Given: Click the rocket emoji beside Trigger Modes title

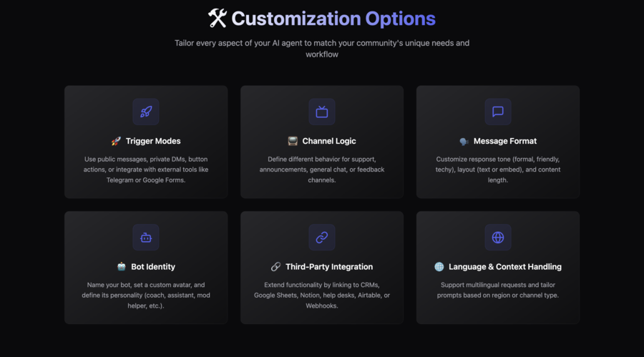Looking at the screenshot, I should pos(116,142).
